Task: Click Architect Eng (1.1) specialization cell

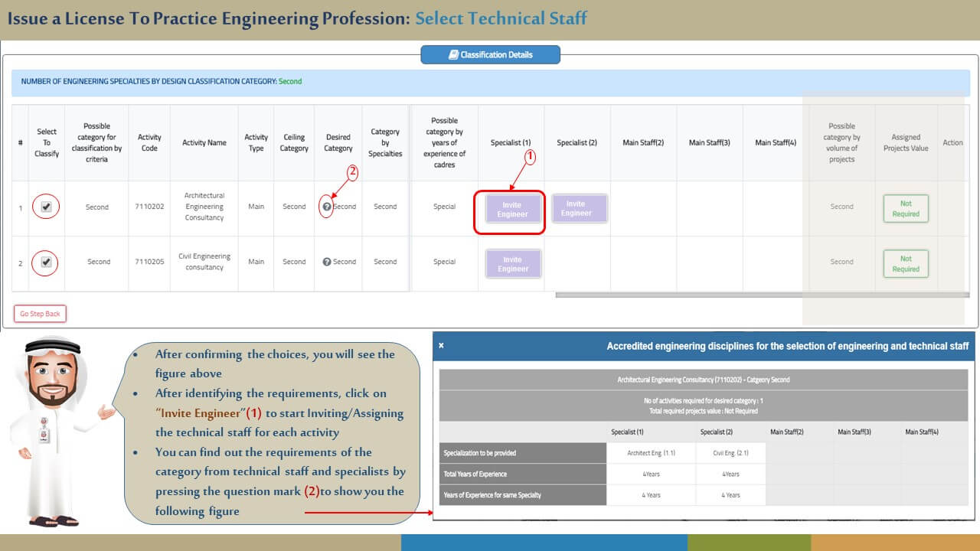Action: 651,453
